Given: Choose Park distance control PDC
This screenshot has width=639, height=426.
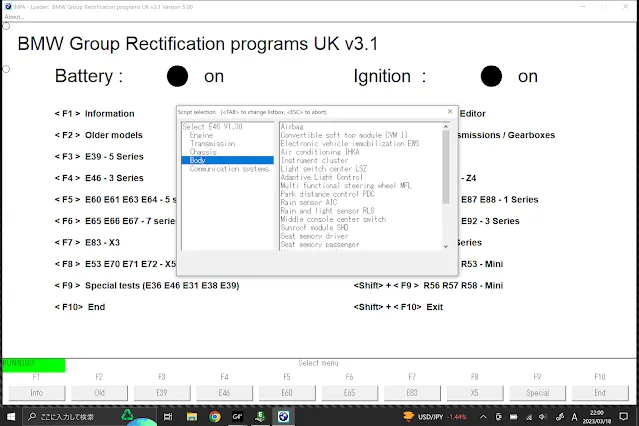Looking at the screenshot, I should point(327,194).
